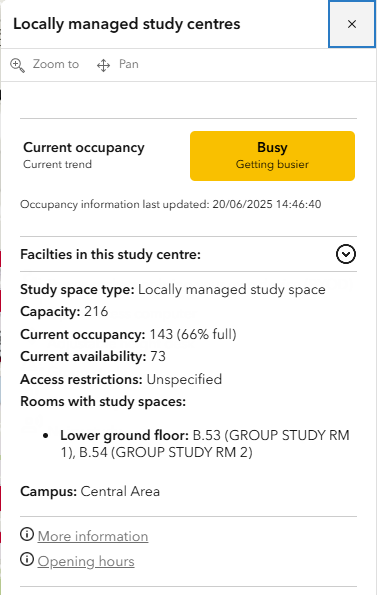Image resolution: width=377 pixels, height=595 pixels.
Task: Click the info icon beside More information
Action: (27, 534)
